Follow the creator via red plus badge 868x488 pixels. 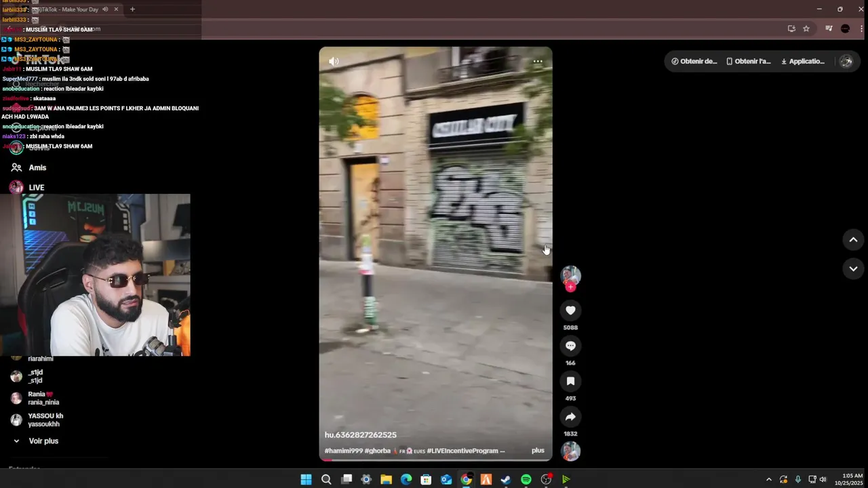(x=570, y=287)
